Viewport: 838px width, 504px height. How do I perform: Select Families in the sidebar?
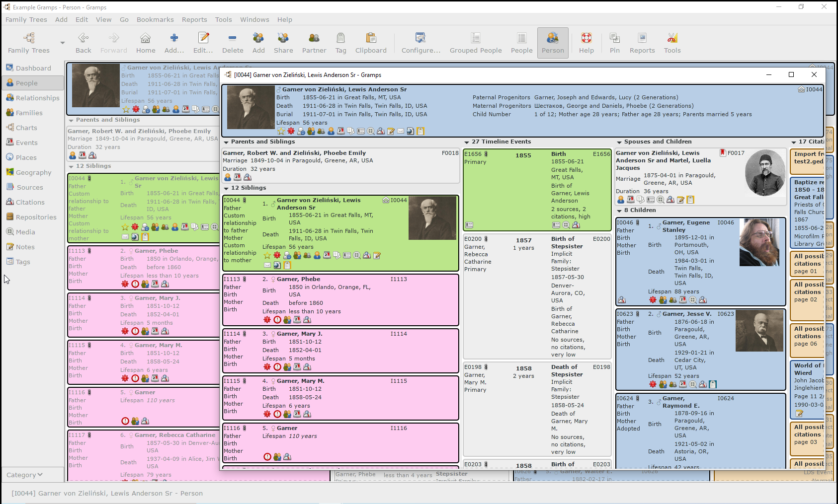point(33,113)
